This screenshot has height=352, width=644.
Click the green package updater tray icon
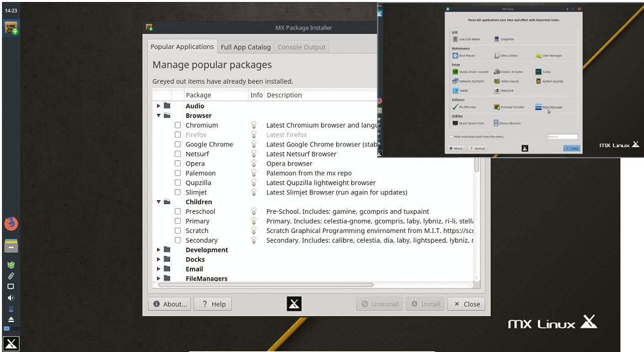coord(11,265)
